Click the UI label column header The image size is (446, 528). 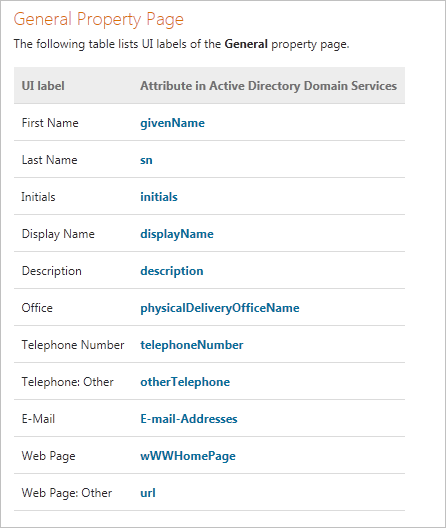click(43, 86)
